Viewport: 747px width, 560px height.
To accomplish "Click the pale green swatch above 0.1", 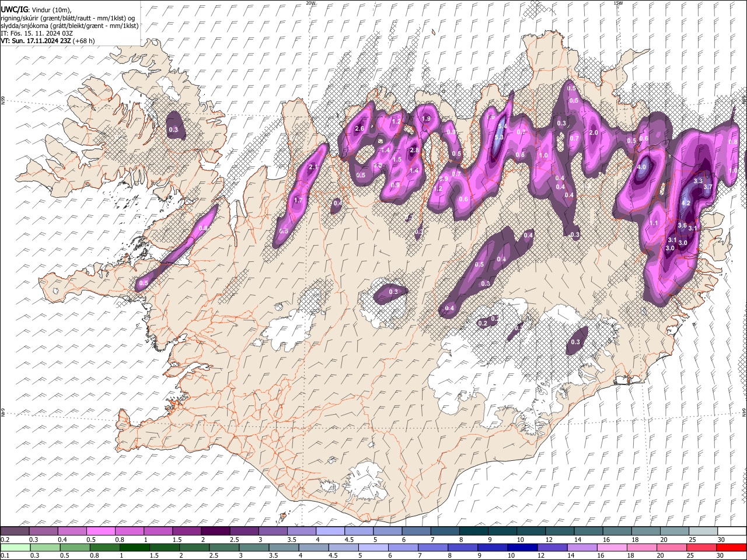I will click(x=16, y=547).
